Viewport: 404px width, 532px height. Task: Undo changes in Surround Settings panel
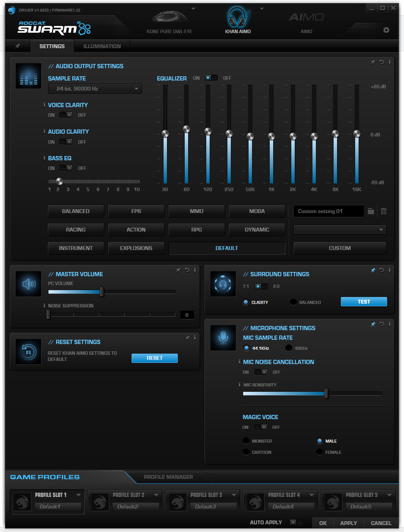(x=382, y=270)
